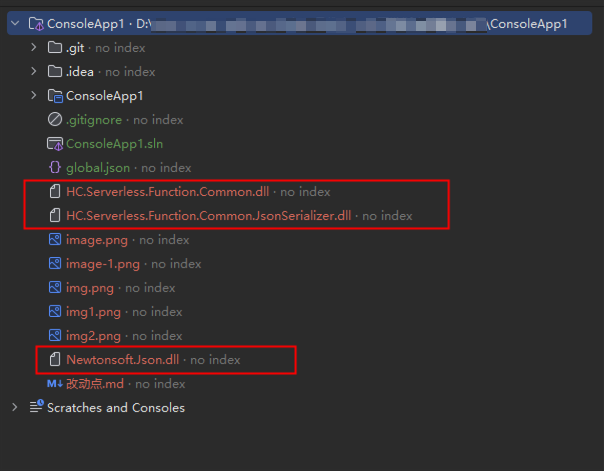Expand the .git folder
This screenshot has height=471, width=604.
pos(35,47)
